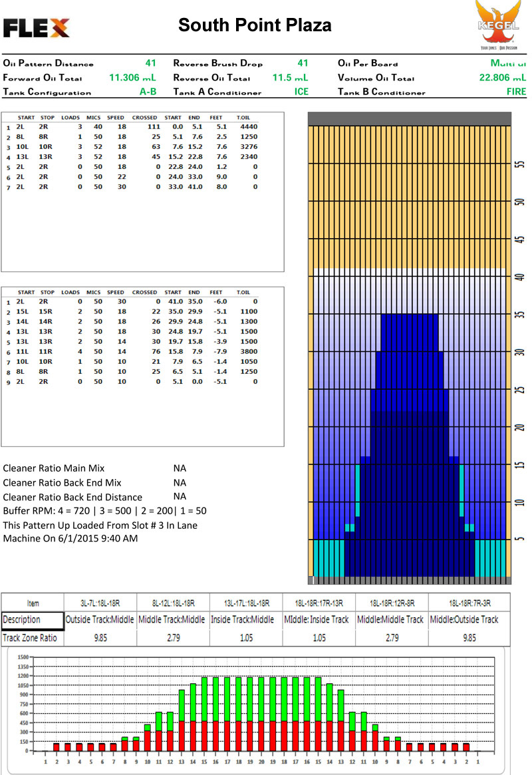Select the Oil Pattern Distance value
This screenshot has height=775, width=532.
150,63
